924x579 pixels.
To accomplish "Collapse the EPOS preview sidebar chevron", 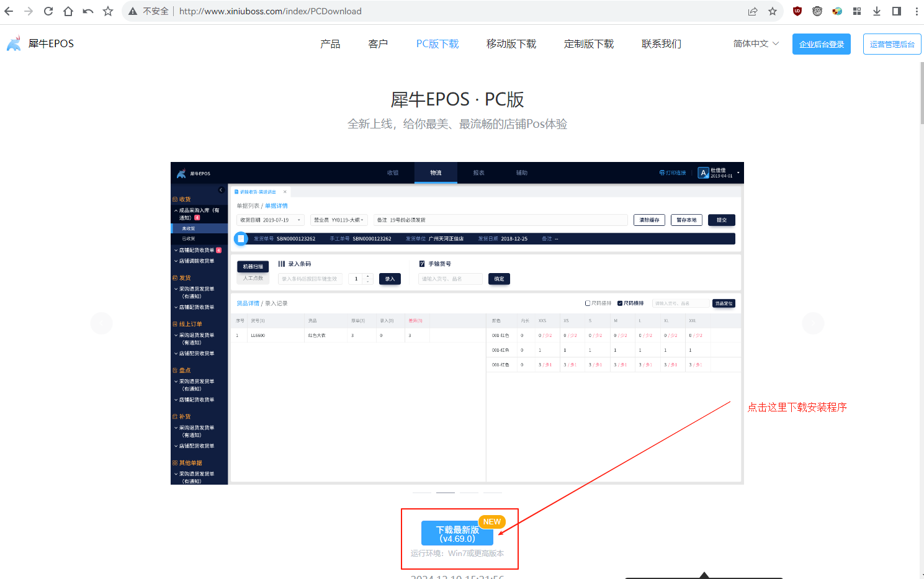I will [x=221, y=190].
